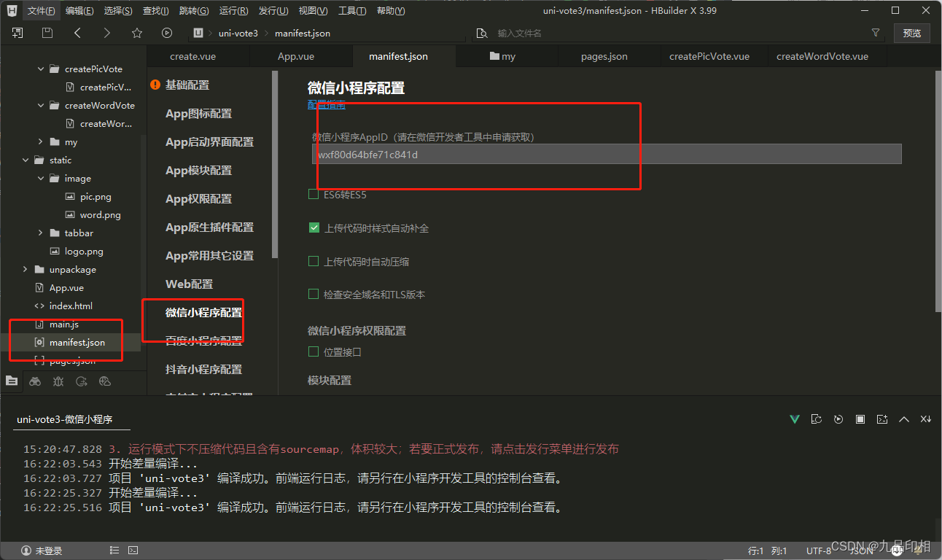Click the HBuilder H logo icon
942x560 pixels.
click(x=12, y=11)
